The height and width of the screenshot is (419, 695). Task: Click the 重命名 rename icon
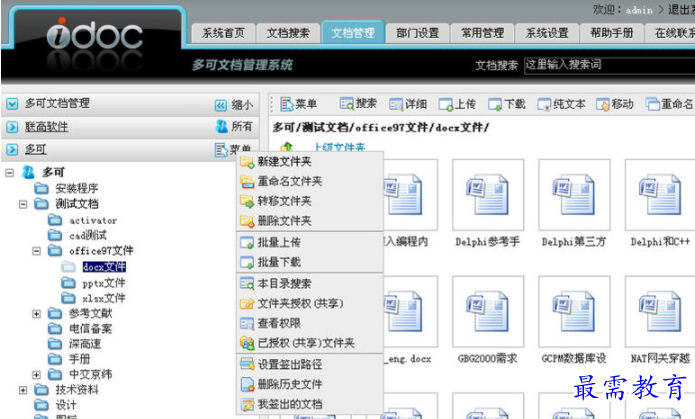click(x=652, y=105)
